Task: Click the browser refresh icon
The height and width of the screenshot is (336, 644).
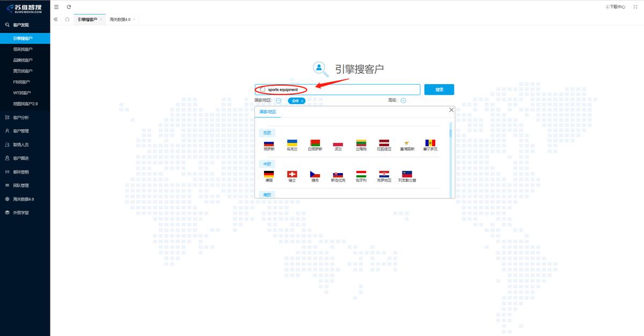Action: click(x=68, y=7)
